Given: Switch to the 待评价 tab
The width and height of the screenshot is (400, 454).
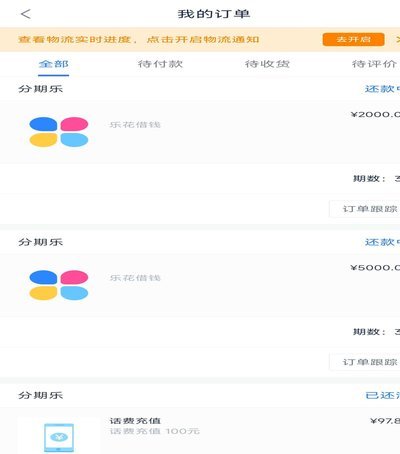Looking at the screenshot, I should click(374, 64).
